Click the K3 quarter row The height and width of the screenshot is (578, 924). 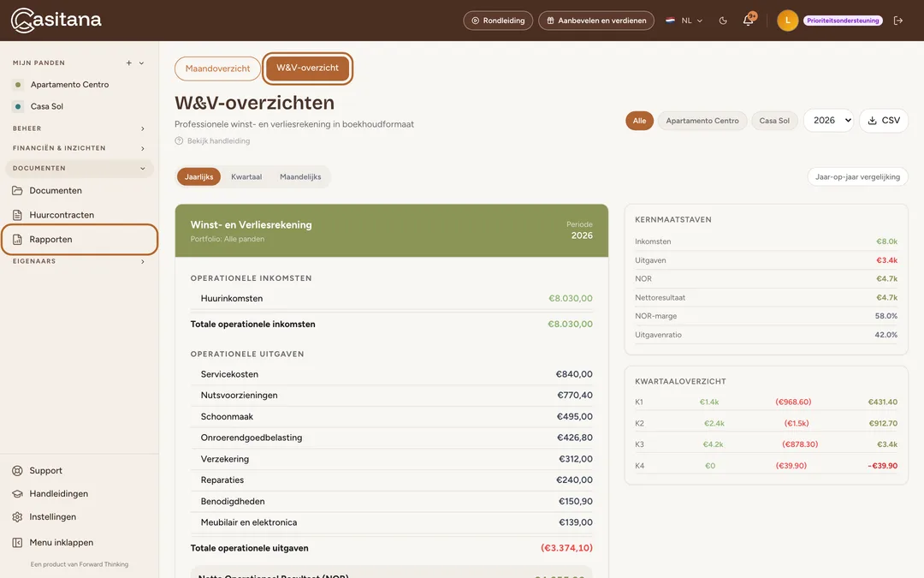tap(766, 444)
